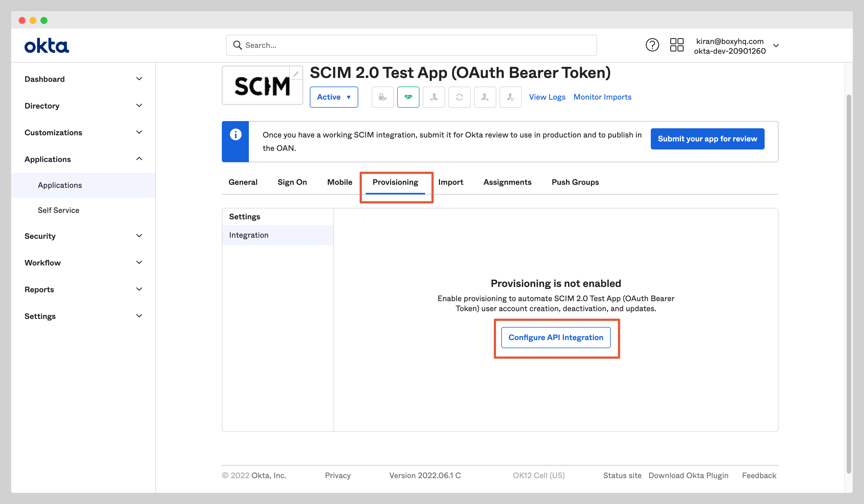864x504 pixels.
Task: Click inside the search field
Action: tap(411, 45)
